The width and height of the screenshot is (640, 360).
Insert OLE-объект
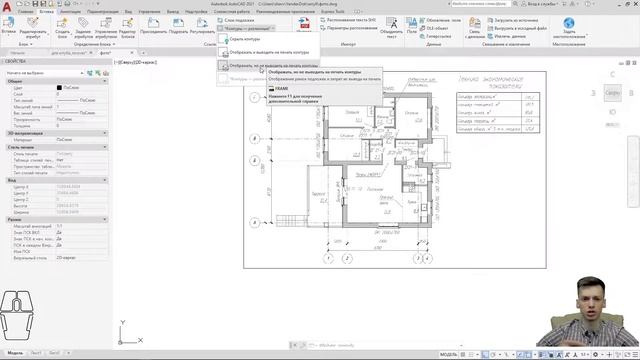pos(434,28)
